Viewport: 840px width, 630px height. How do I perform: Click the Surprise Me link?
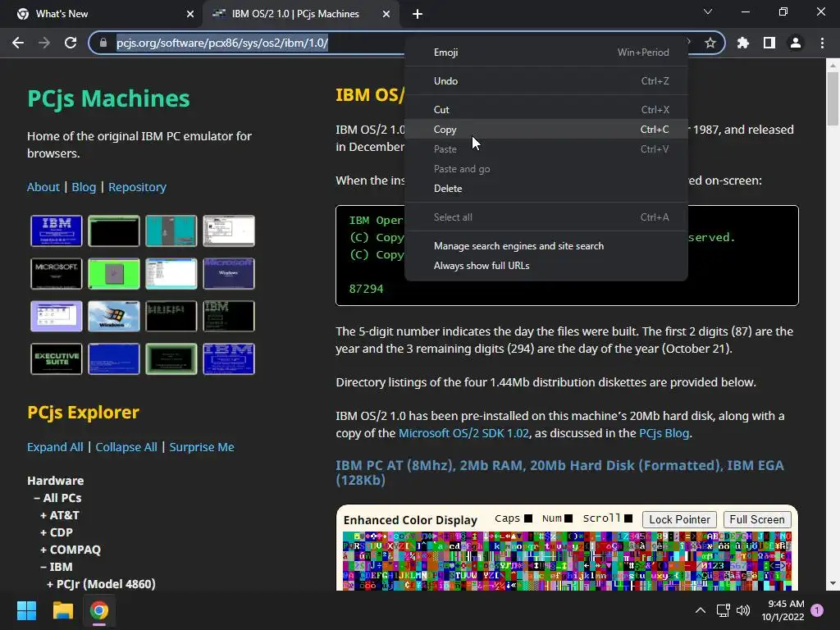point(202,447)
